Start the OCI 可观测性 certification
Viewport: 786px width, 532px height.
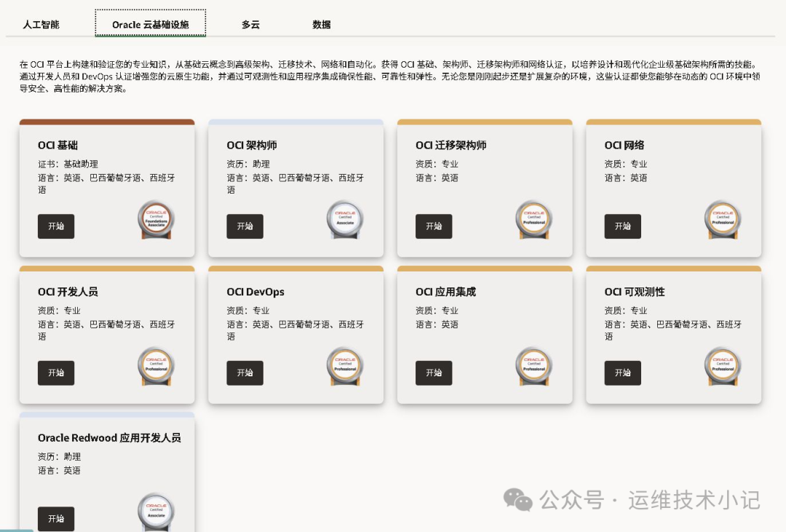[622, 373]
